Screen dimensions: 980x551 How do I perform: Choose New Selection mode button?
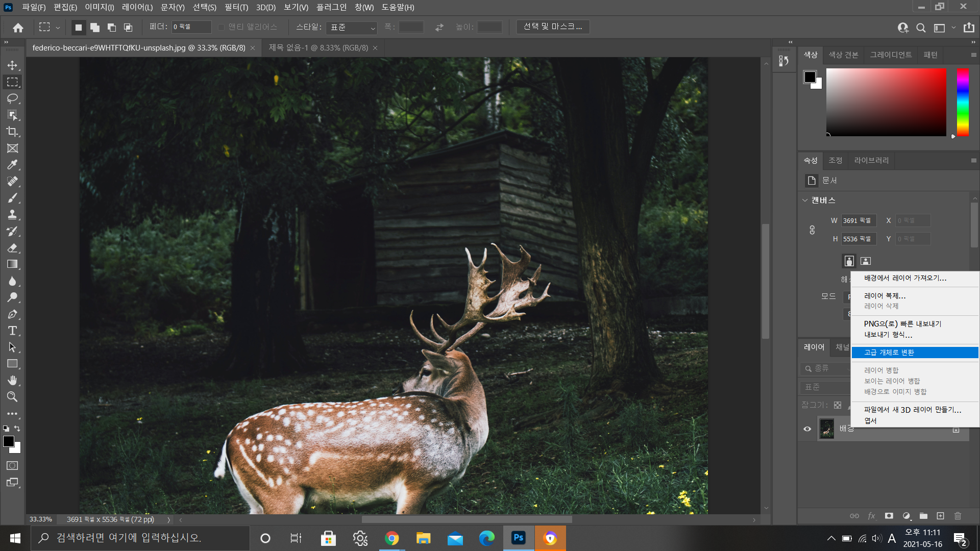(78, 28)
